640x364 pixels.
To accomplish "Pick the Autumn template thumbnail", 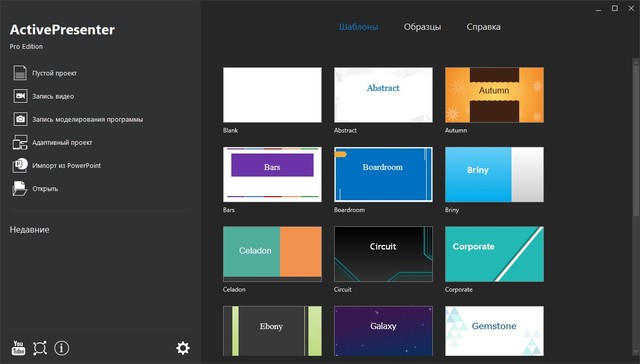I will [494, 95].
